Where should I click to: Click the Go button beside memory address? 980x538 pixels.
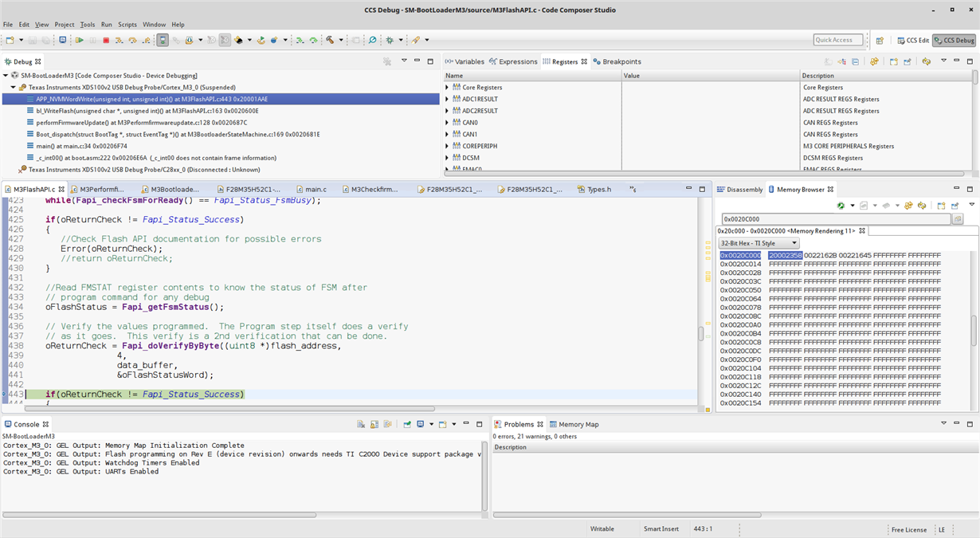click(x=958, y=218)
